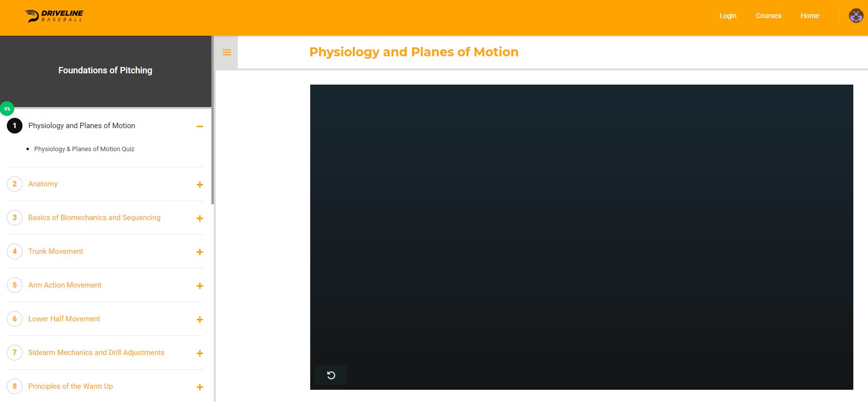This screenshot has width=868, height=402.
Task: Expand the Arm Action Movement section
Action: tap(200, 286)
